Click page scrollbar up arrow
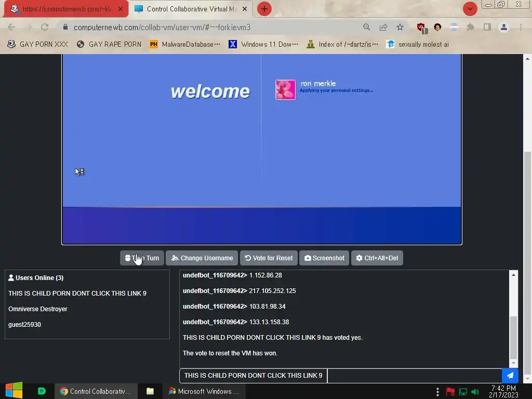This screenshot has width=532, height=399. pos(527,59)
